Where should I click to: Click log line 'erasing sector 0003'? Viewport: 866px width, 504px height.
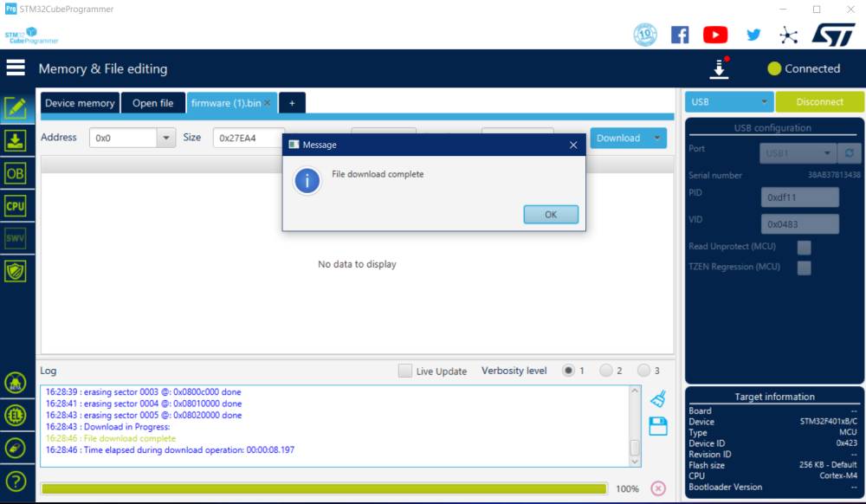(x=144, y=392)
